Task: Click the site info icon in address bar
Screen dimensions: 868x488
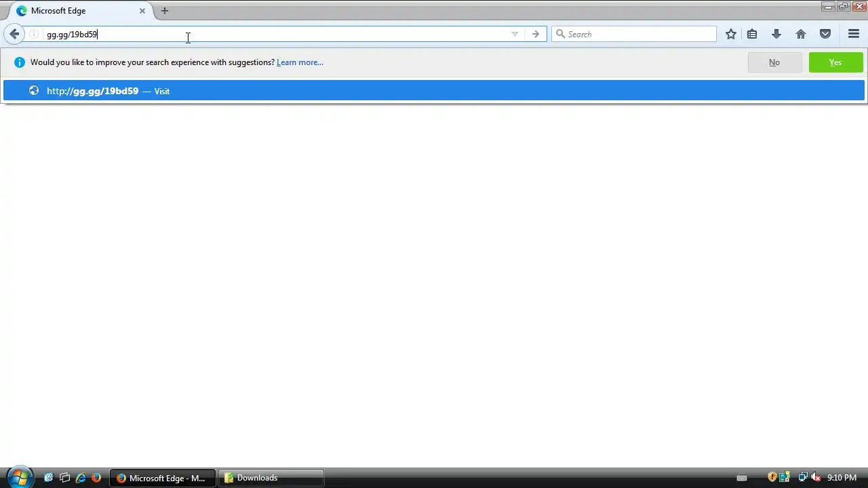Action: pos(34,34)
